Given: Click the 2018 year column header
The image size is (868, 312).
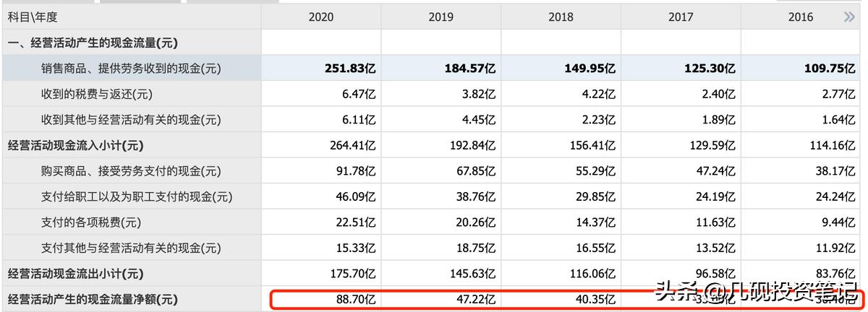Looking at the screenshot, I should [x=561, y=17].
